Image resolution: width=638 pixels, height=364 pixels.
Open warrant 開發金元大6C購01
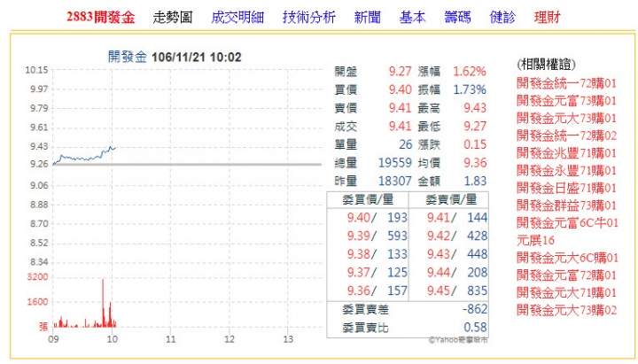(567, 258)
